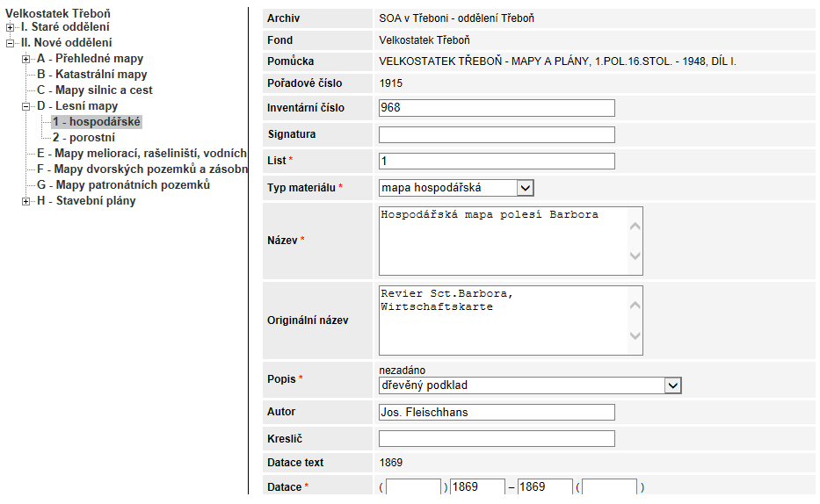Click the Autor field with Jos. Fleischhans
Viewport: 820px width, 504px height.
pos(497,412)
